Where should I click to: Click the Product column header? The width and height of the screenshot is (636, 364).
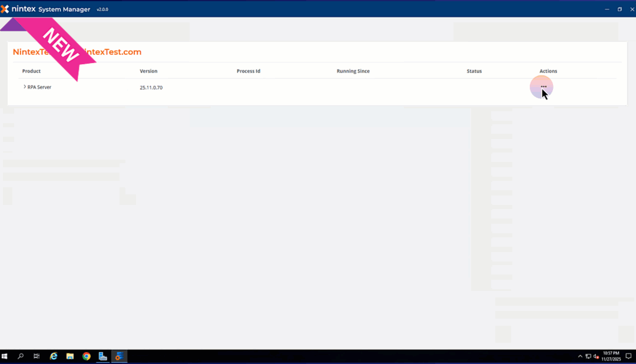pyautogui.click(x=31, y=71)
